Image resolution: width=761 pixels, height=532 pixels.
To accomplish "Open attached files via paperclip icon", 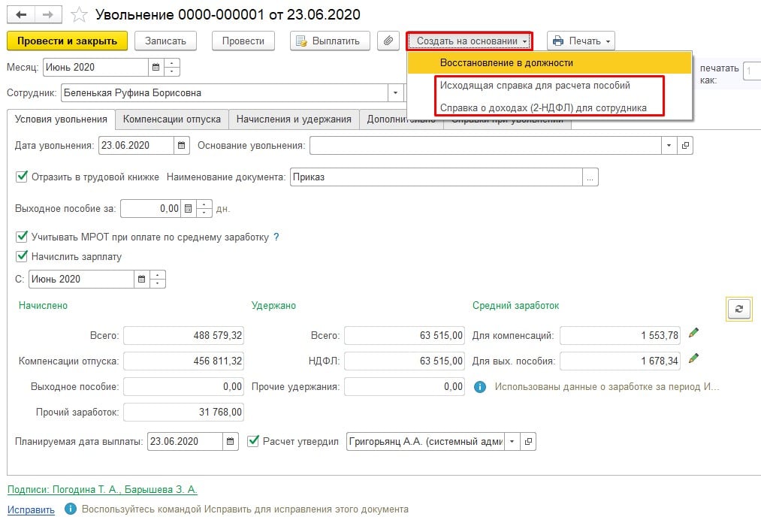I will click(388, 41).
